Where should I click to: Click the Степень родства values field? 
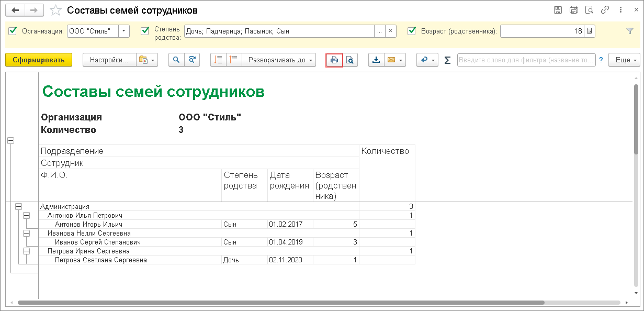click(x=279, y=31)
